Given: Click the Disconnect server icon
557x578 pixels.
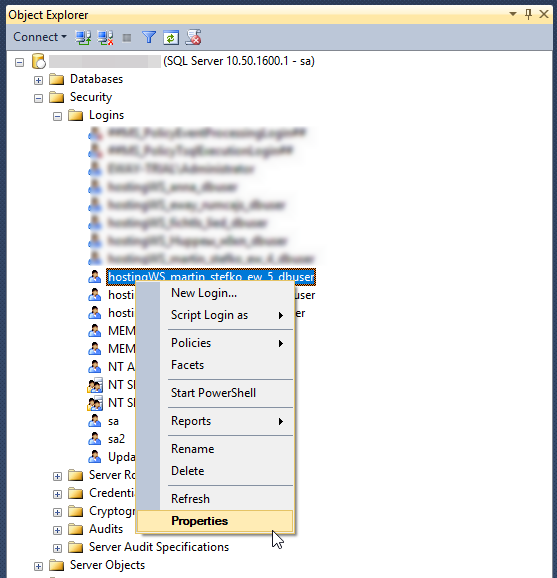Looking at the screenshot, I should click(105, 37).
